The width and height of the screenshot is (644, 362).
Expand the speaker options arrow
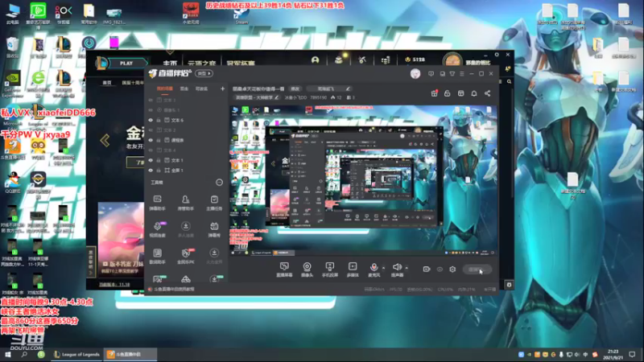[407, 268]
